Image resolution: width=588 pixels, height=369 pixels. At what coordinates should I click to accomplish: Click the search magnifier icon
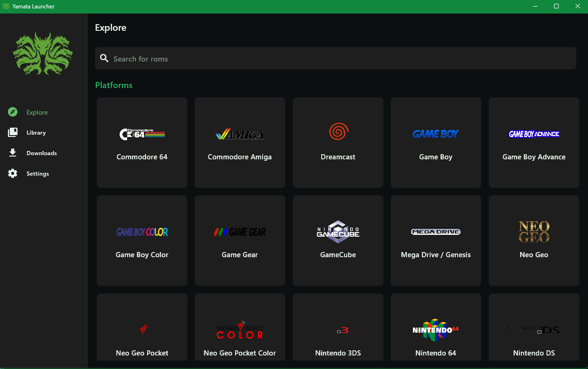(x=104, y=58)
